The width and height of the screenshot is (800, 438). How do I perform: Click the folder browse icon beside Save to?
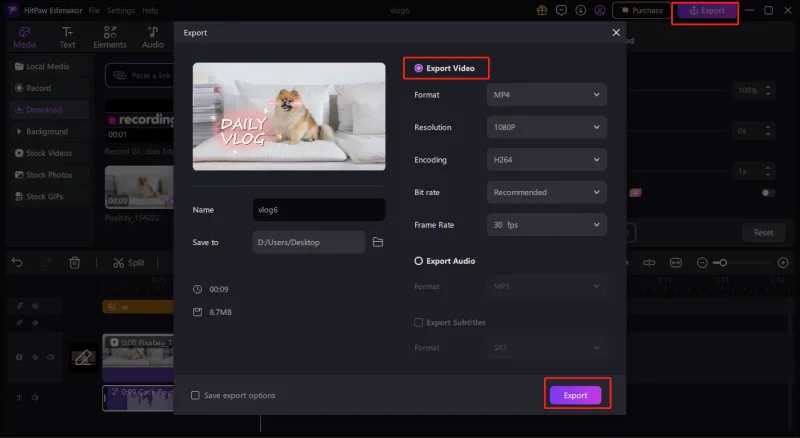[378, 242]
